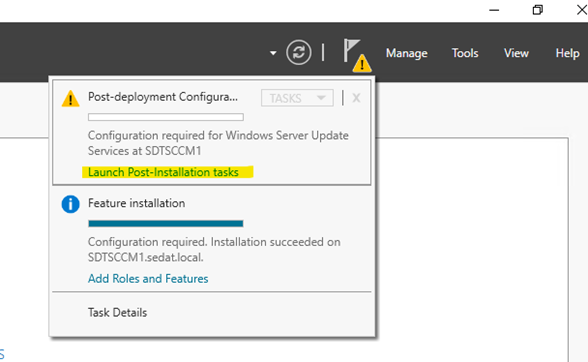Open the TASKS dropdown in the notification
This screenshot has height=362, width=588.
[297, 98]
